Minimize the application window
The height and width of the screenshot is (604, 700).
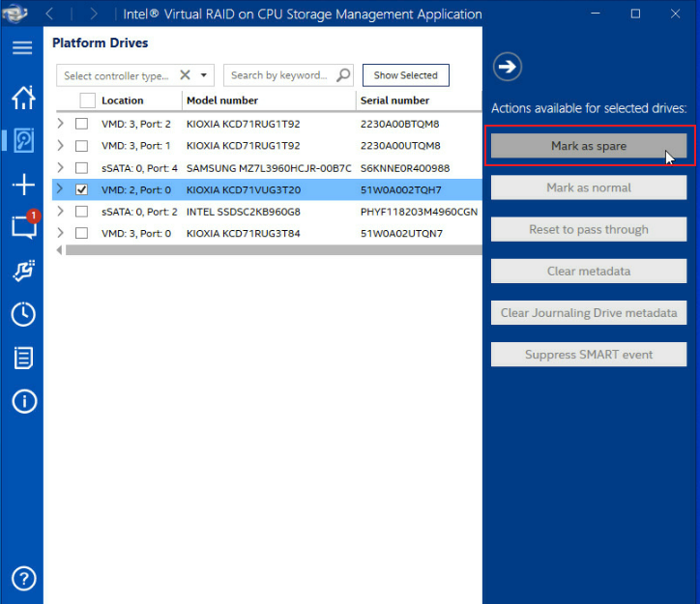coord(595,14)
